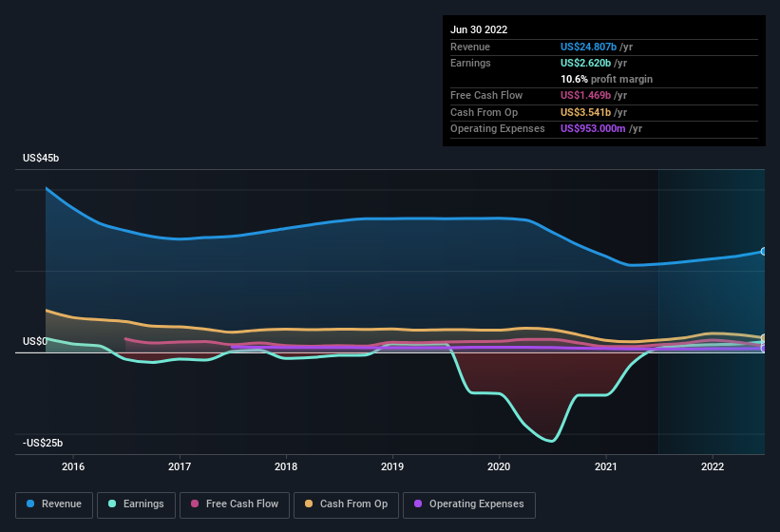Hide the Earnings series via legend
The height and width of the screenshot is (532, 780).
pos(137,503)
